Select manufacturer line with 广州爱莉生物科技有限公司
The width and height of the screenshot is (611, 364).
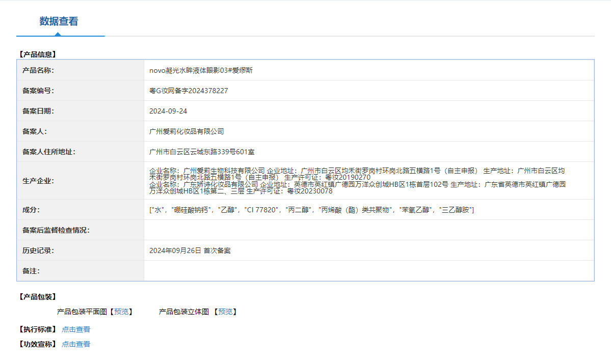tap(357, 174)
